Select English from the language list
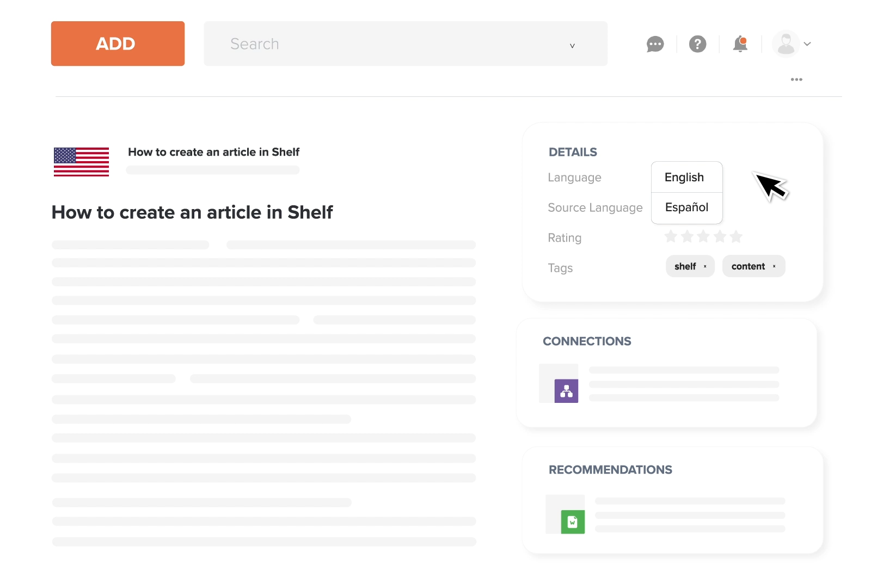The image size is (871, 588). (x=684, y=177)
